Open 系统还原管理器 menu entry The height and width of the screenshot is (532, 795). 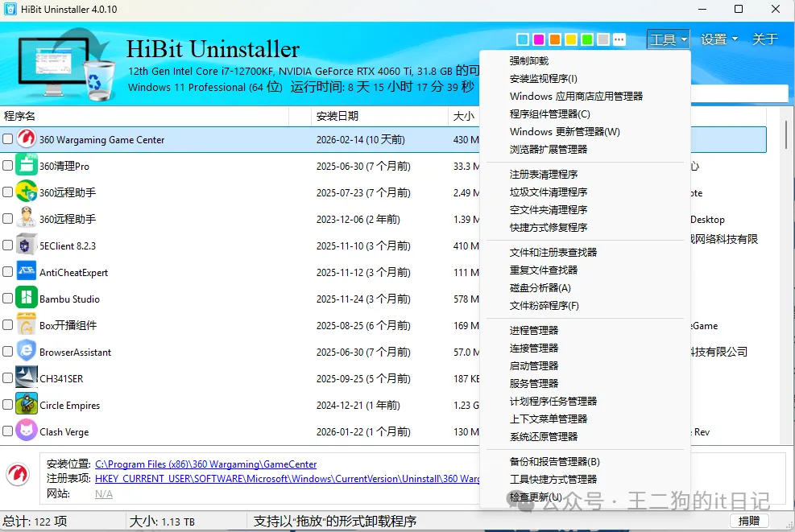pyautogui.click(x=544, y=437)
